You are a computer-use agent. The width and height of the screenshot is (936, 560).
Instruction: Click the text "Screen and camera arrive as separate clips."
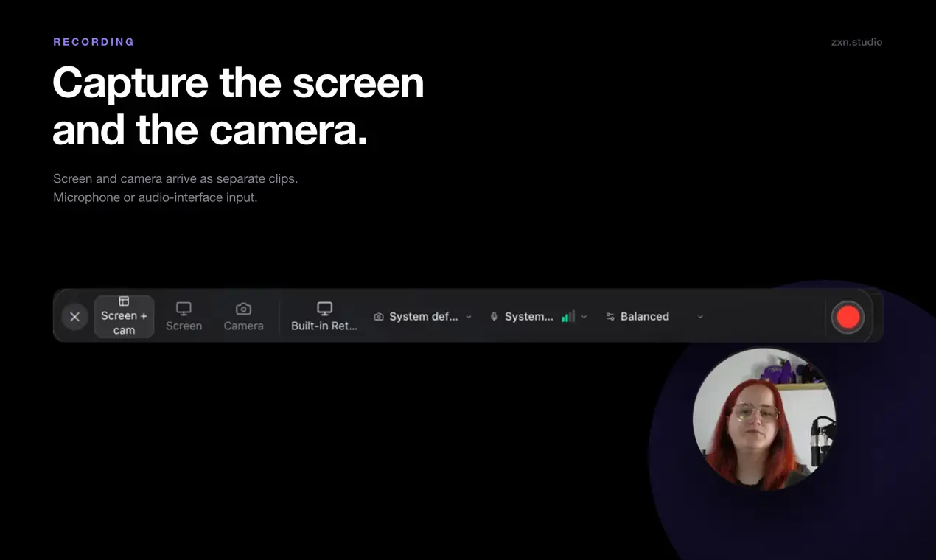point(175,179)
